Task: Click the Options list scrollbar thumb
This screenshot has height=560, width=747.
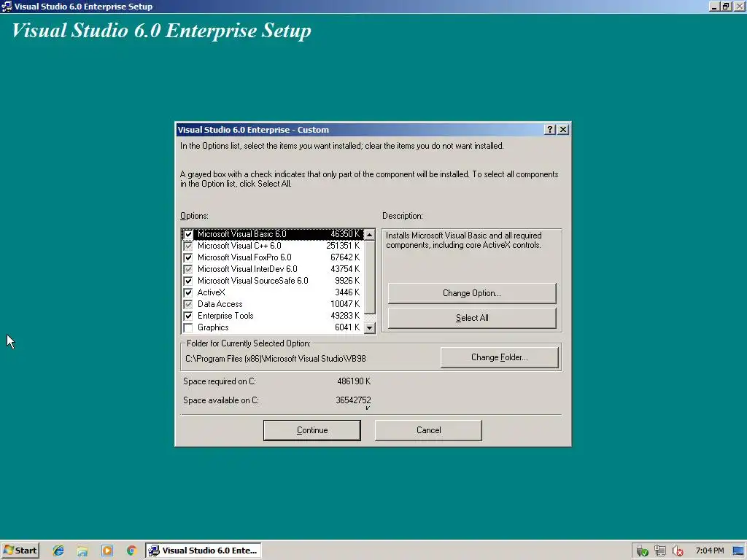Action: tap(370, 276)
